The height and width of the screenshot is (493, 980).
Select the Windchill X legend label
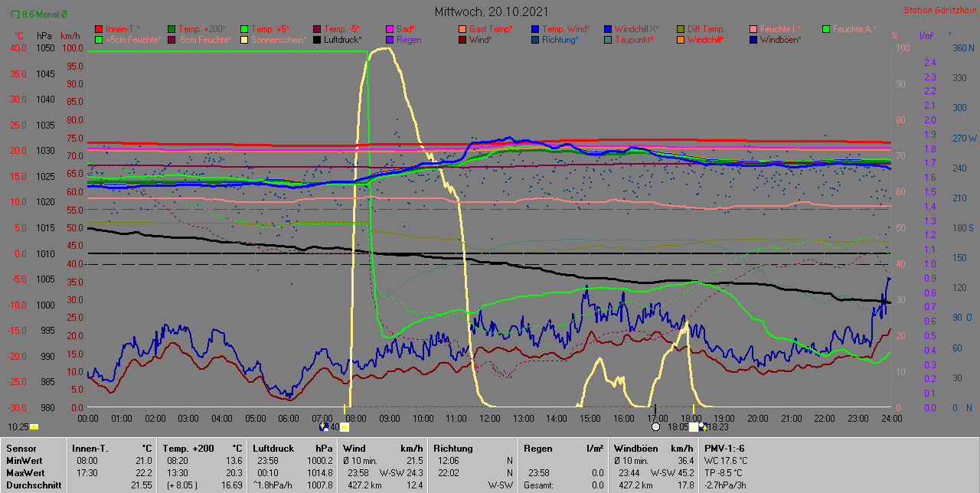tap(637, 29)
